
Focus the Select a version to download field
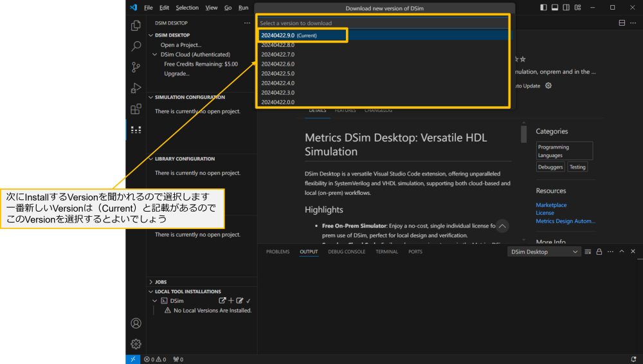click(383, 23)
